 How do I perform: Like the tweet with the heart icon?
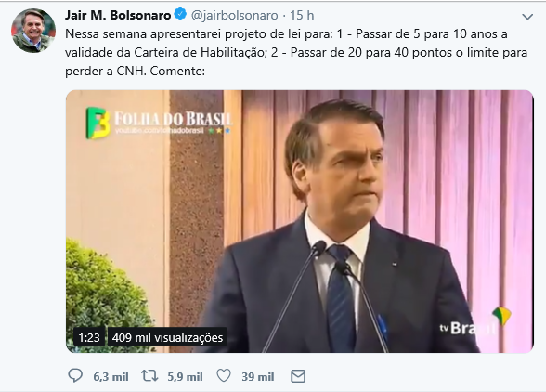pyautogui.click(x=224, y=376)
